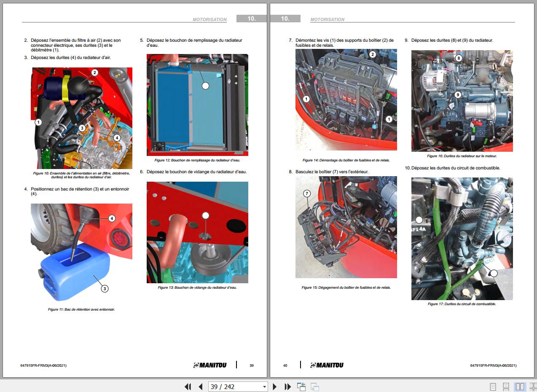537x392 pixels.
Task: Click step 10 text 'Déposez les durites du circuit de combustible.'
Action: tap(456, 168)
